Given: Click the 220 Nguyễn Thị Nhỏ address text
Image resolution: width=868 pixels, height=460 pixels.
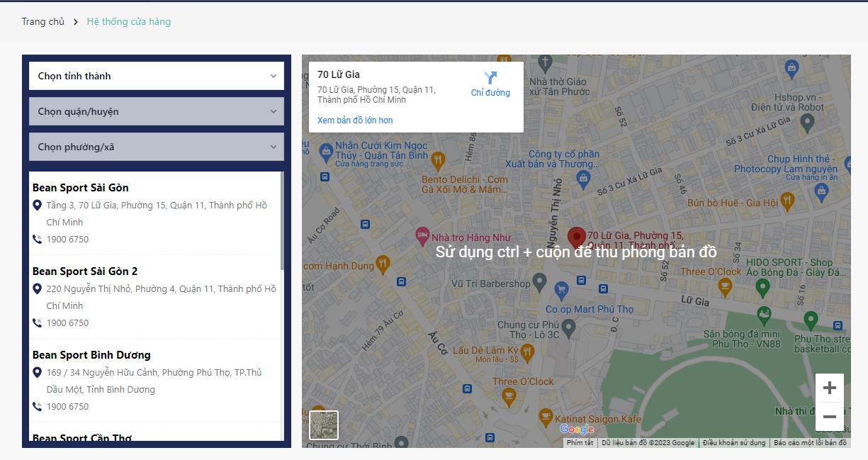Looking at the screenshot, I should coord(162,297).
